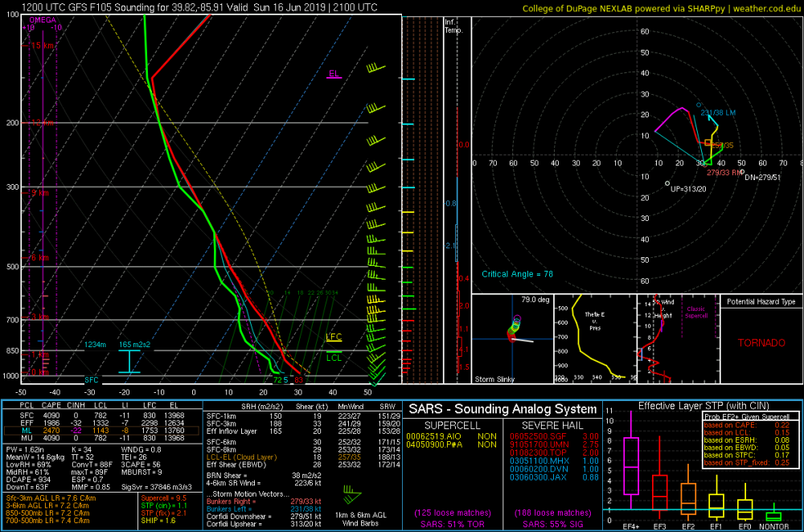Click the surface temperature value 83
Image resolution: width=804 pixels, height=532 pixels.
coord(298,380)
